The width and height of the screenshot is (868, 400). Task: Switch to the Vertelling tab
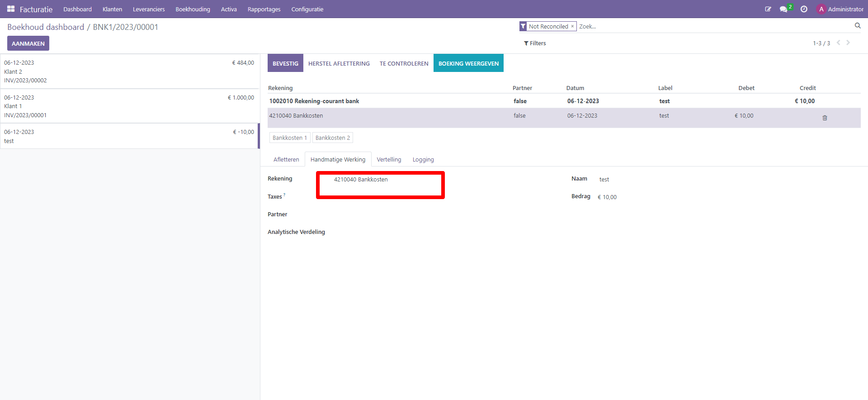coord(389,159)
